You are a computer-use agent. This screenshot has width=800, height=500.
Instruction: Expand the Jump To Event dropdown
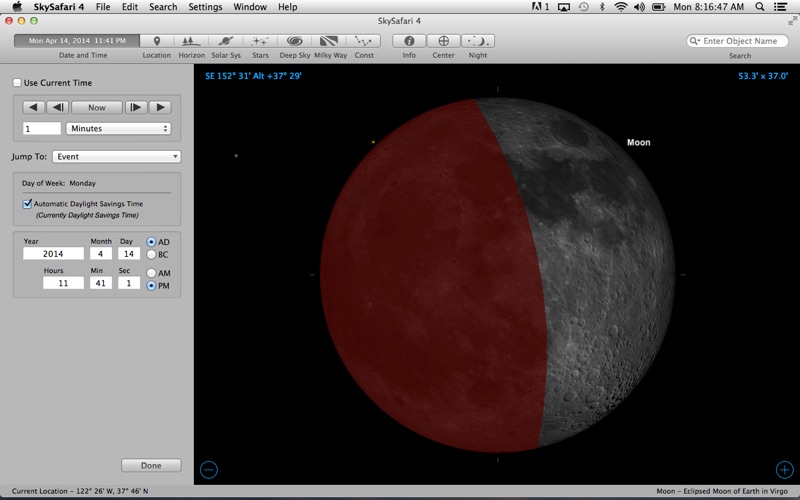[x=116, y=157]
